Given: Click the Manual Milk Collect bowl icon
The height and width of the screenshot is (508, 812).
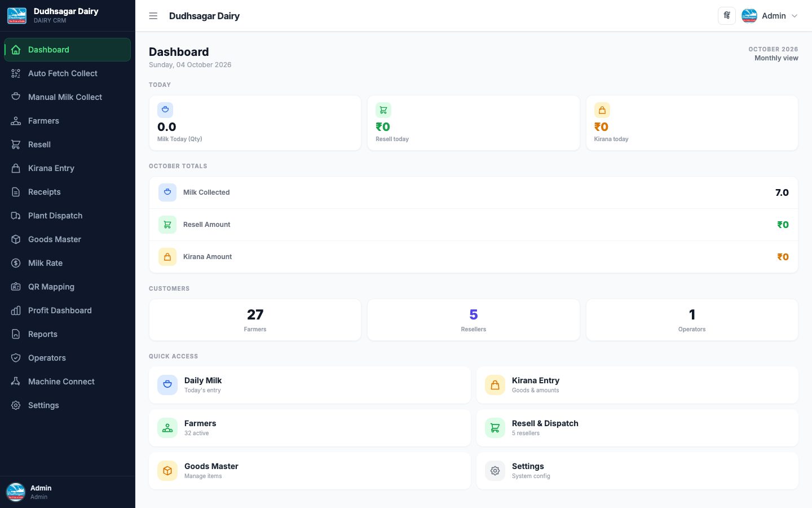Looking at the screenshot, I should [x=16, y=97].
